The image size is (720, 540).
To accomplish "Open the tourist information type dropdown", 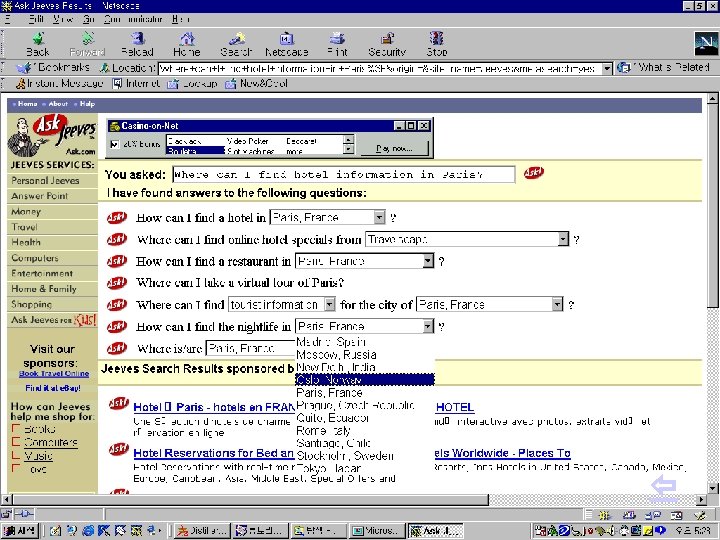I will [330, 304].
